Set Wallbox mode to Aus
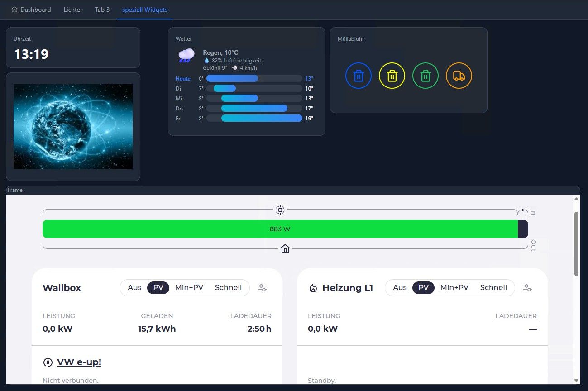588x391 pixels. (134, 288)
